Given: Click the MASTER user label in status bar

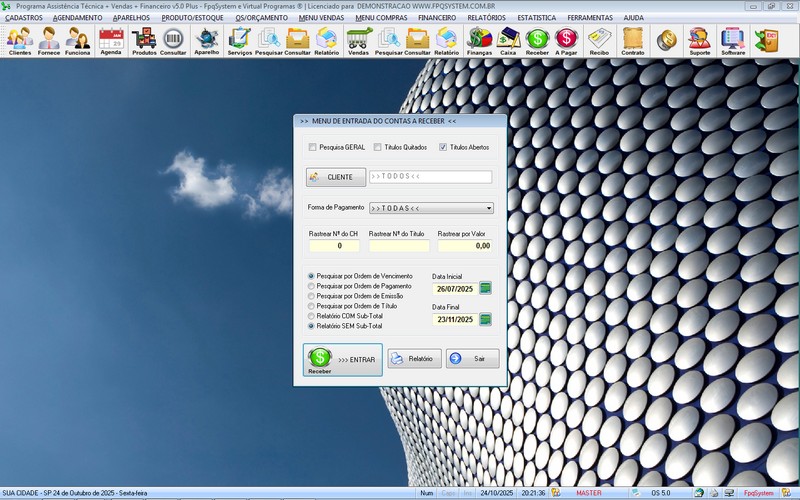Looking at the screenshot, I should pos(589,493).
